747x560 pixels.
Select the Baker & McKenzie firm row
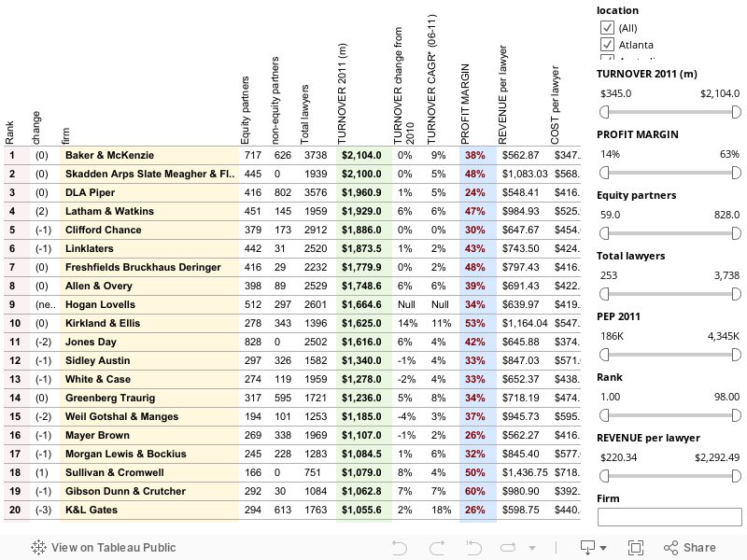[109, 155]
